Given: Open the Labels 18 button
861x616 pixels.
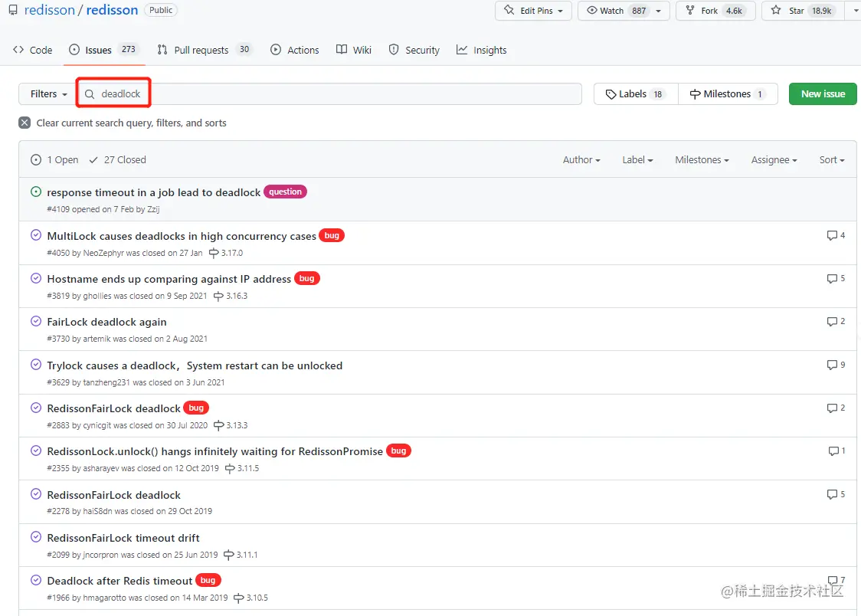Looking at the screenshot, I should (x=636, y=94).
